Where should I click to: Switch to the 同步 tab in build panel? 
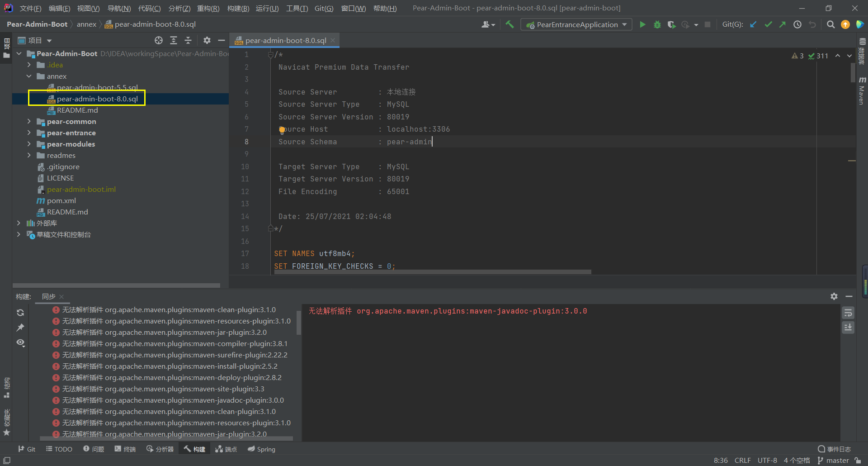(x=48, y=296)
